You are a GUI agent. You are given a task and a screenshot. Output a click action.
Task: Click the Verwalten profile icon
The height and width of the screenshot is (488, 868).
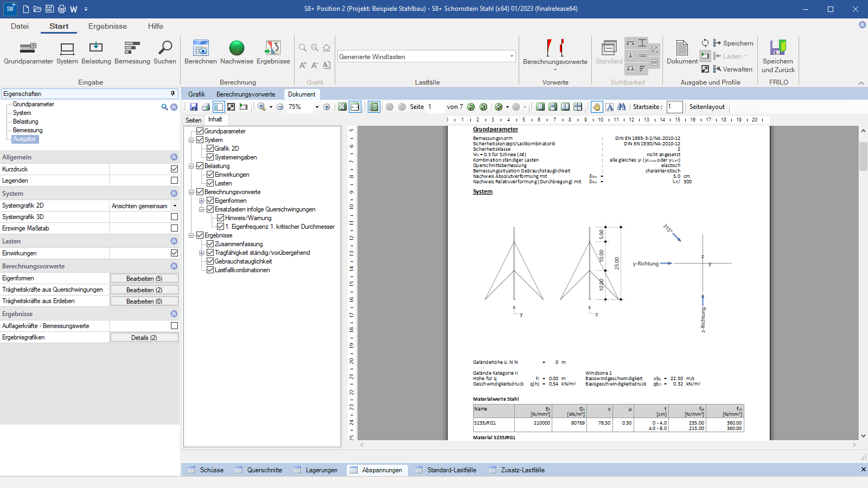coord(732,69)
